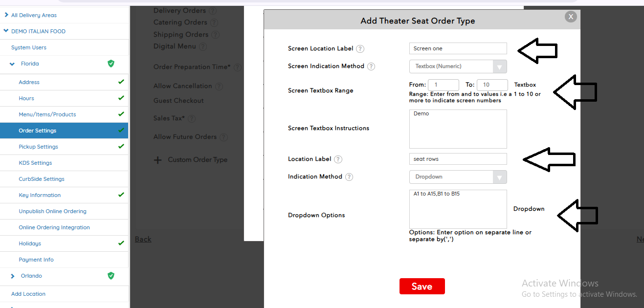
Task: Collapse the Florida location tree
Action: click(x=13, y=64)
